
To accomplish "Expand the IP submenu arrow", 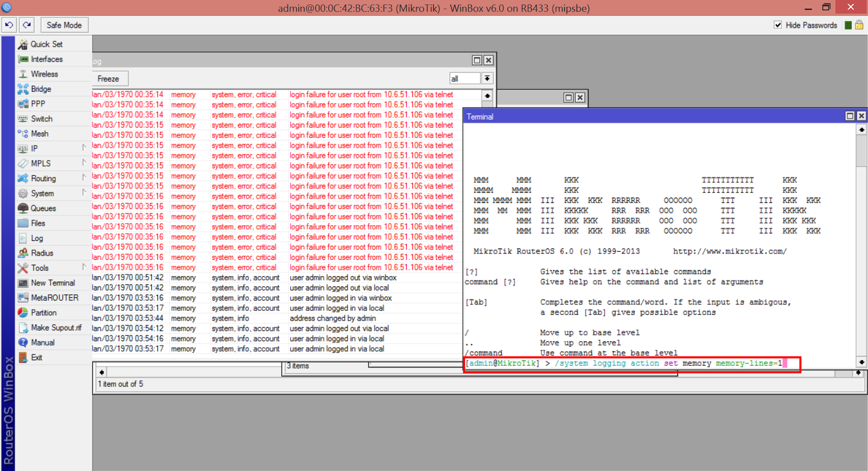I will click(84, 148).
